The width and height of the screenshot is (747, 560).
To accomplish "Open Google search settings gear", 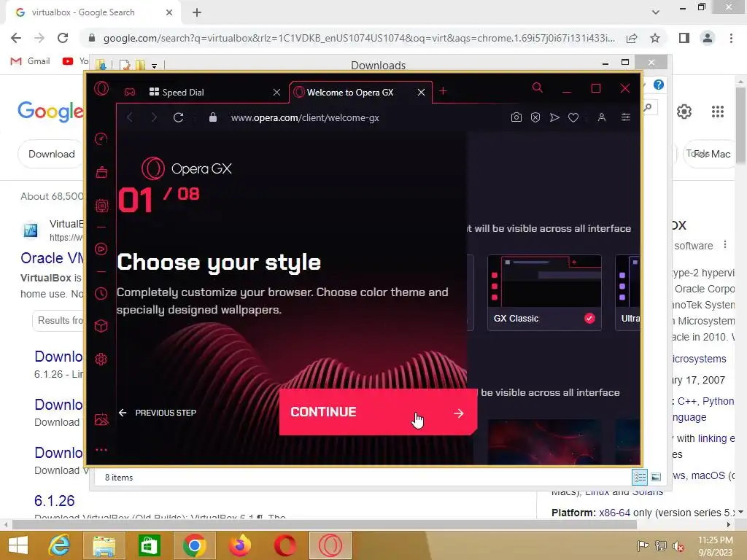I will [684, 112].
